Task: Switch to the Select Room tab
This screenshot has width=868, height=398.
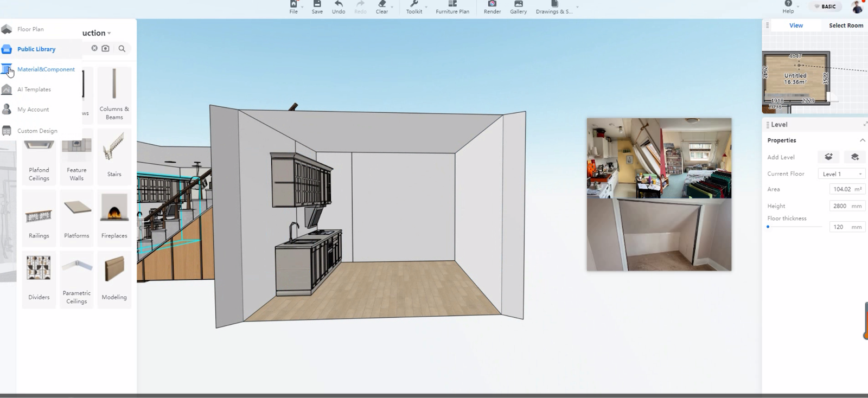Action: click(x=845, y=25)
